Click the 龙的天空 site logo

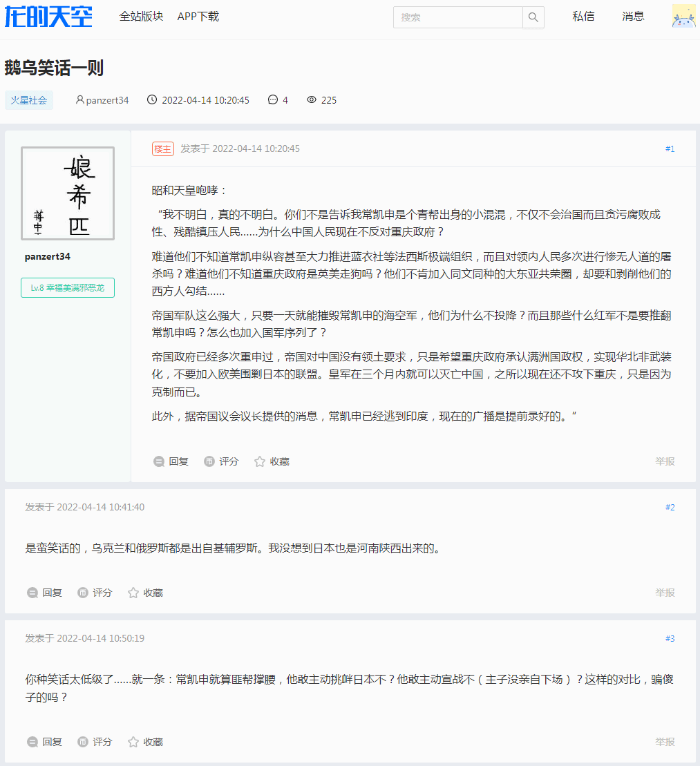coord(48,17)
